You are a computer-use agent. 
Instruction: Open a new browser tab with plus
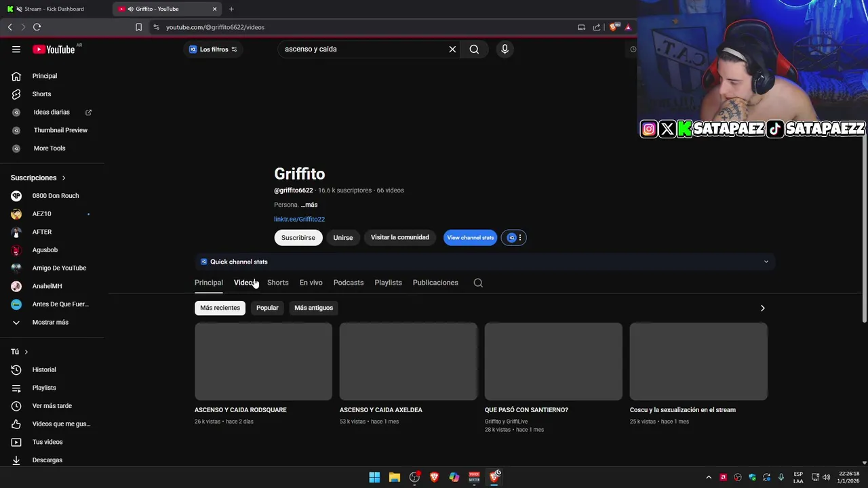[x=231, y=9]
